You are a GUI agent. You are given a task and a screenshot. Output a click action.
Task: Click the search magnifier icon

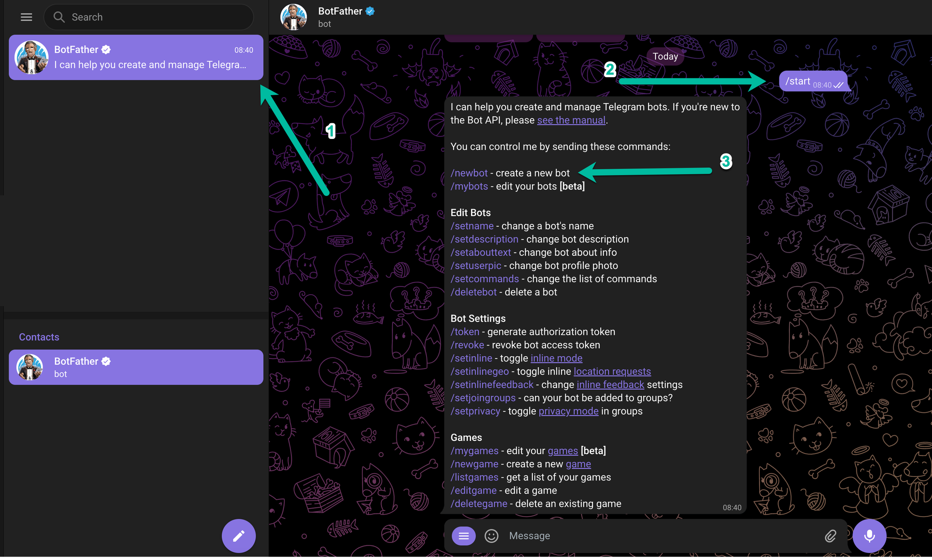(59, 17)
